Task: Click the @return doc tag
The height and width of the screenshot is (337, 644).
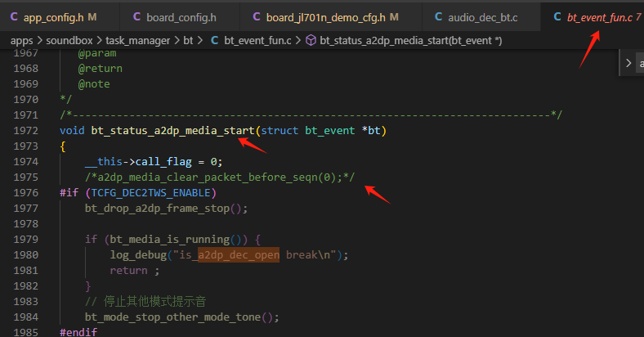Action: [x=101, y=68]
